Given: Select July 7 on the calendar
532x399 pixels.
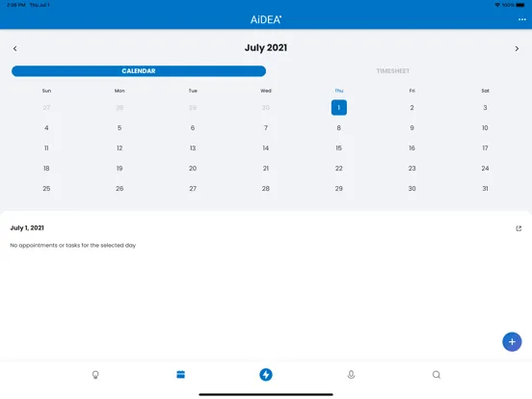Looking at the screenshot, I should click(x=266, y=128).
